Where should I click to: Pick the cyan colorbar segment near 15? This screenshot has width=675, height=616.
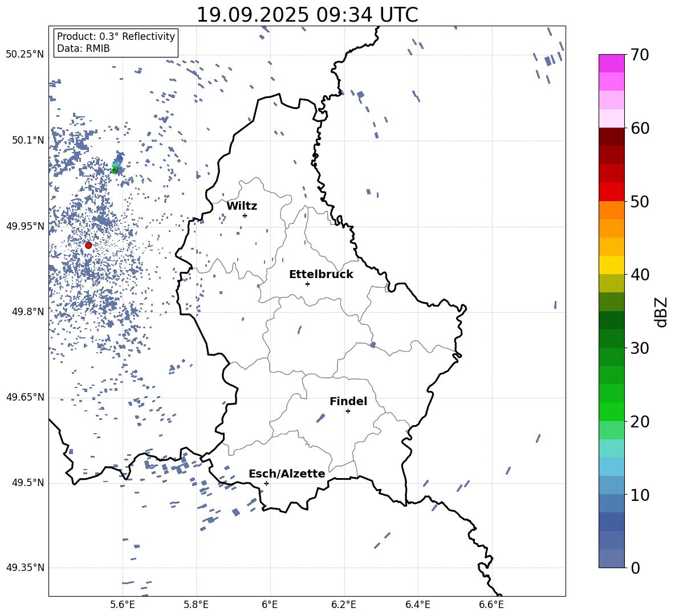click(611, 448)
